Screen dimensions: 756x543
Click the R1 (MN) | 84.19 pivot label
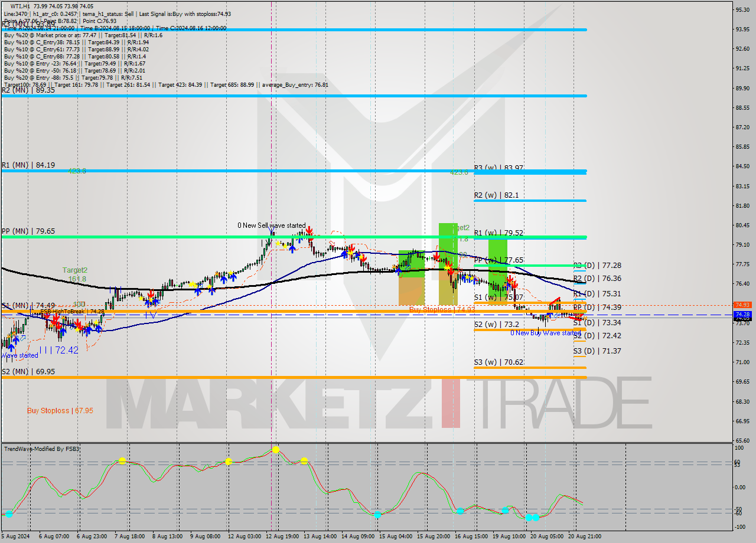tap(28, 165)
